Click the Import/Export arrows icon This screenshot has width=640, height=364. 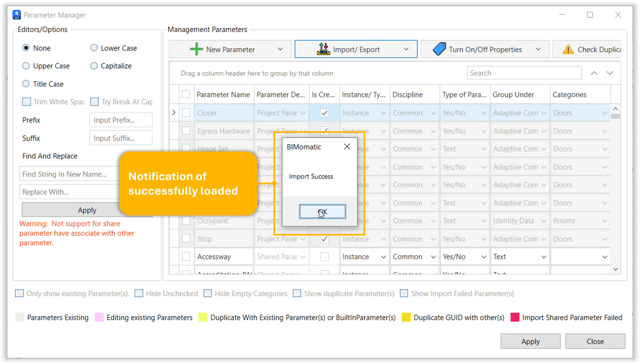point(323,49)
